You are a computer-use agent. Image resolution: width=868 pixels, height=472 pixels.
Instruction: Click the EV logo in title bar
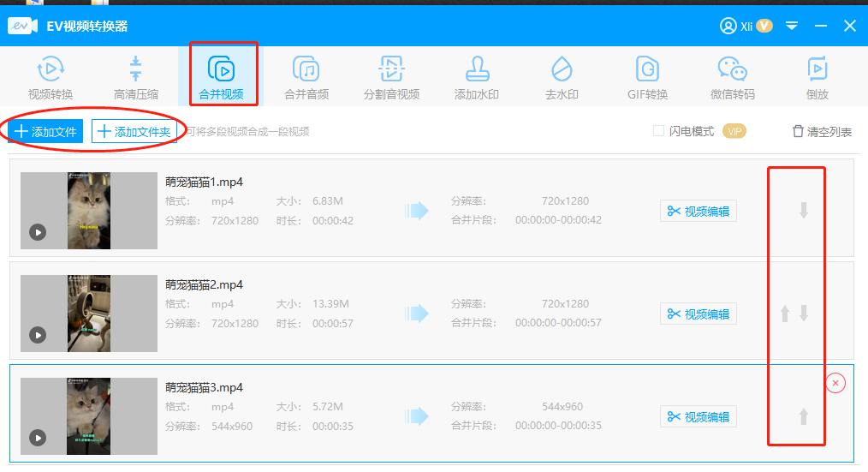[23, 26]
